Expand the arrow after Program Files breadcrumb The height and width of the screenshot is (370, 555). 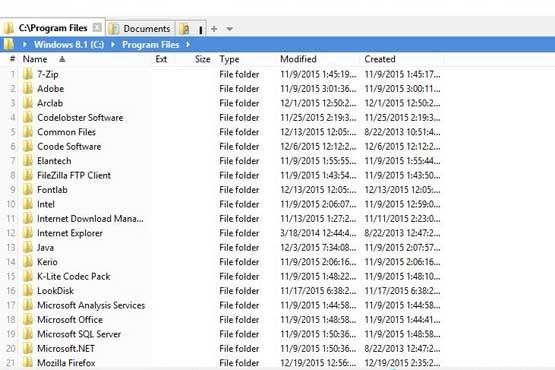coord(188,45)
